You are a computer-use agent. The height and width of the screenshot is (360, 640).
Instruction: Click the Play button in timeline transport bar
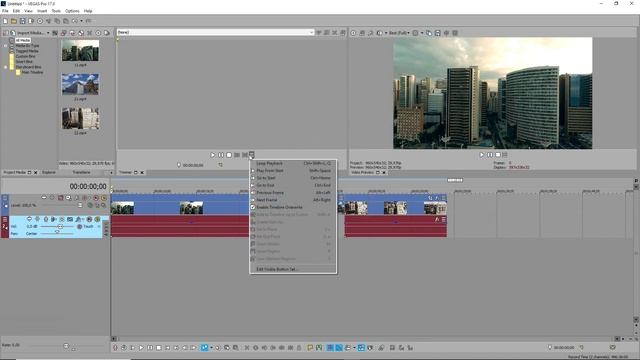pos(141,348)
